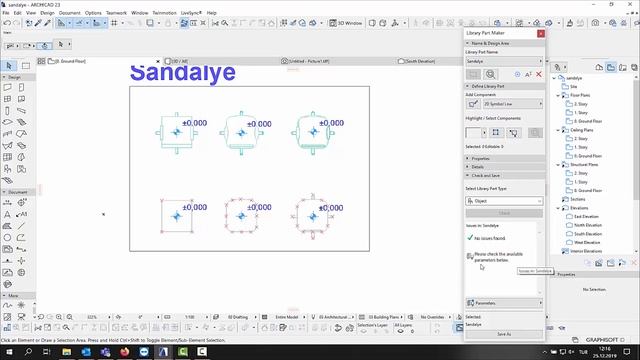Screen dimensions: 640x360
Task: Click the Inject Parameters syringe icon
Action: (47, 23)
